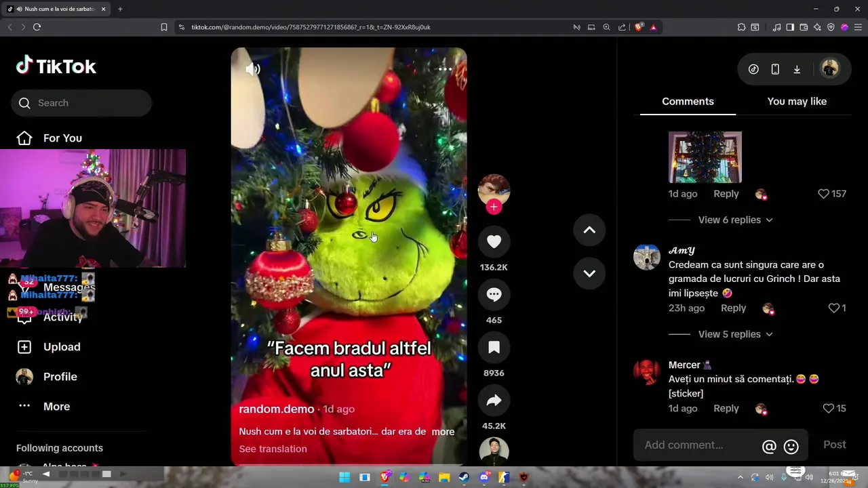Image resolution: width=868 pixels, height=488 pixels.
Task: Open the Profile page
Action: click(47, 377)
